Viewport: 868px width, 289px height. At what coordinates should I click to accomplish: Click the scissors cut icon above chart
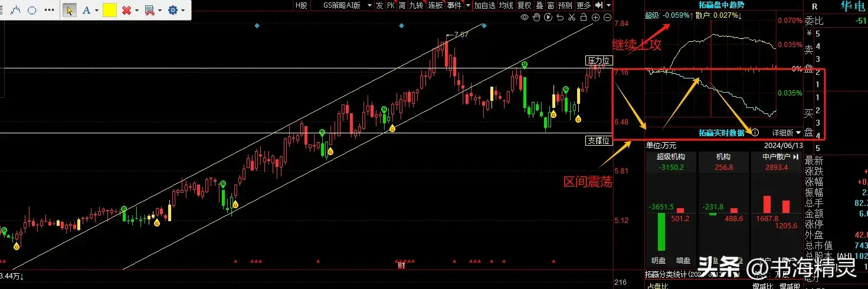point(572,18)
